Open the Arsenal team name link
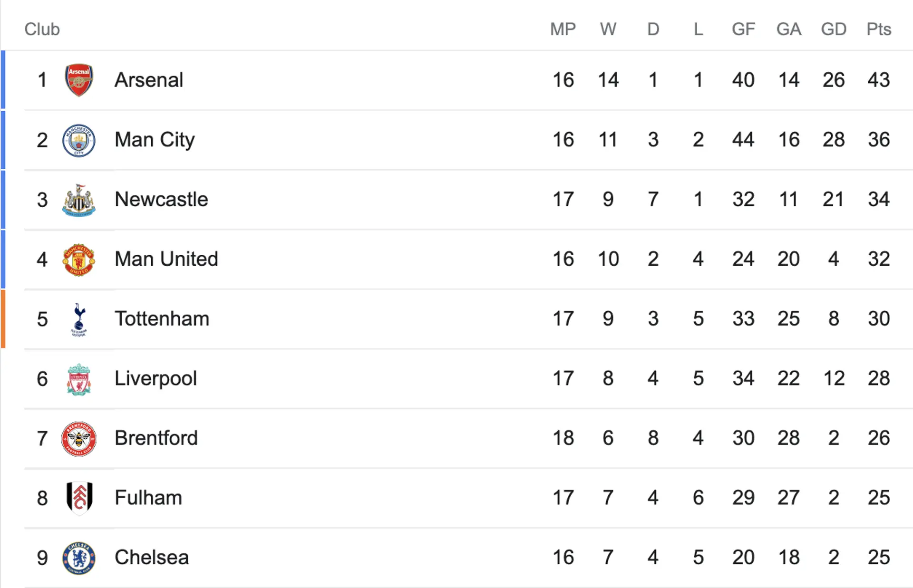913x588 pixels. point(149,80)
